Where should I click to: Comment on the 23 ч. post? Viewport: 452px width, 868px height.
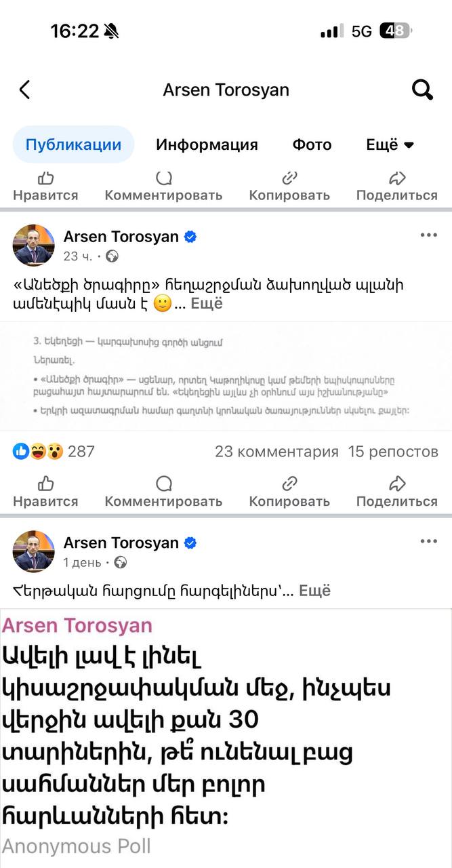click(163, 492)
